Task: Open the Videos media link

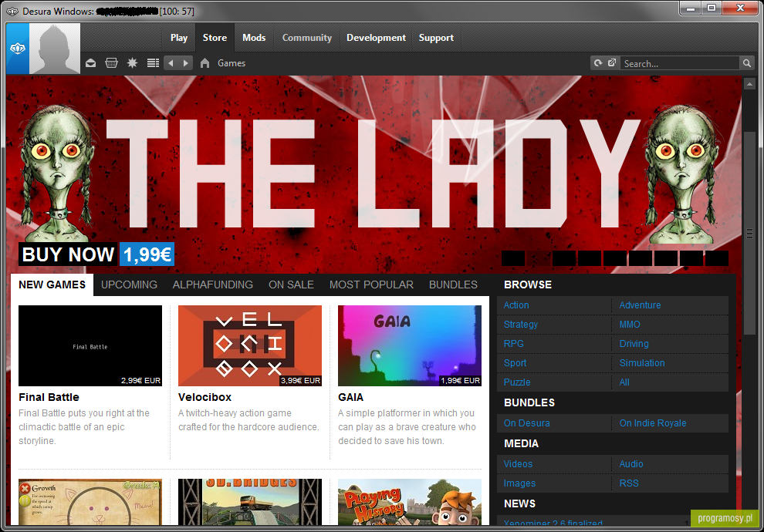Action: click(x=518, y=464)
